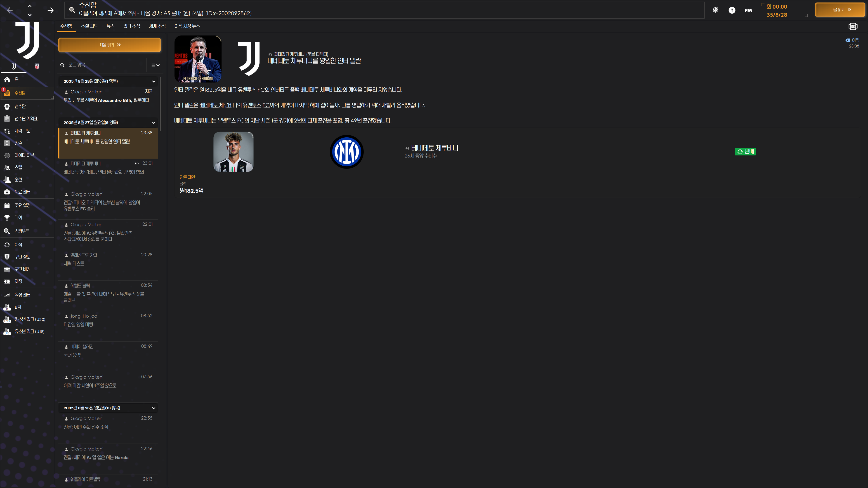Click the search magnifier icon in top bar
This screenshot has height=488, width=868.
coord(72,10)
